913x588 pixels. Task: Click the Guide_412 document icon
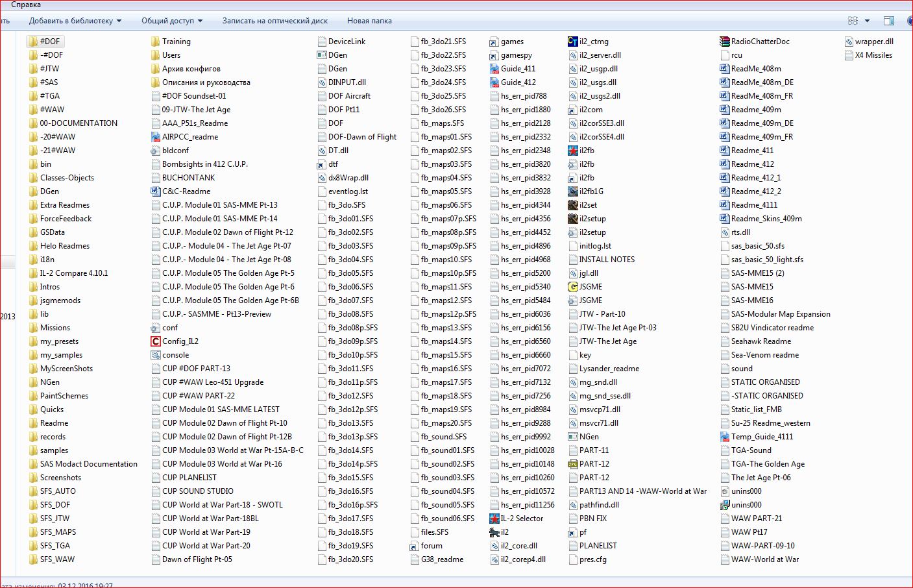[x=494, y=82]
